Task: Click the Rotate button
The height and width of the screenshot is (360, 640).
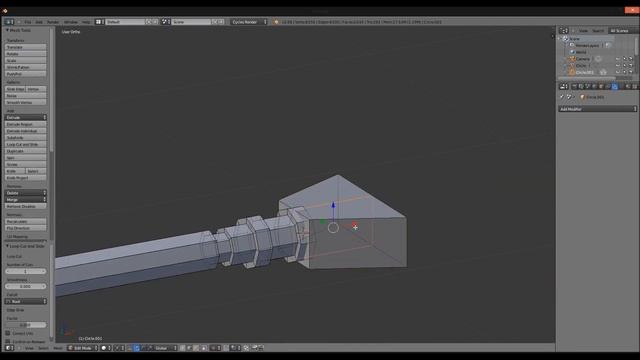Action: point(26,54)
